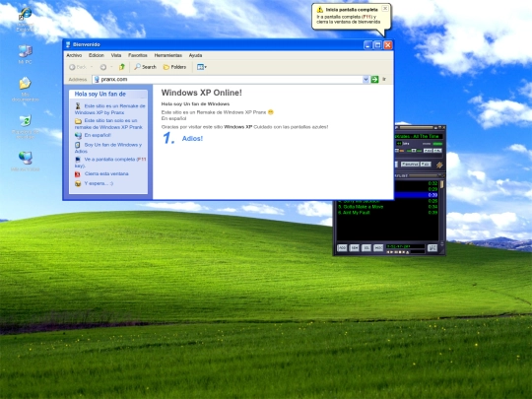Open the Edicion menu

click(97, 55)
